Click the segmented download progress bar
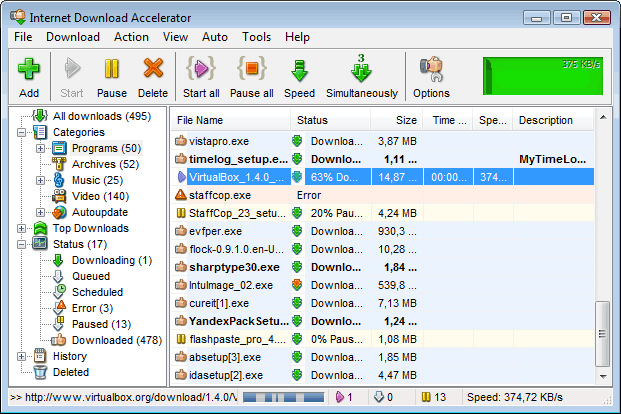This screenshot has height=414, width=621. coord(284,397)
